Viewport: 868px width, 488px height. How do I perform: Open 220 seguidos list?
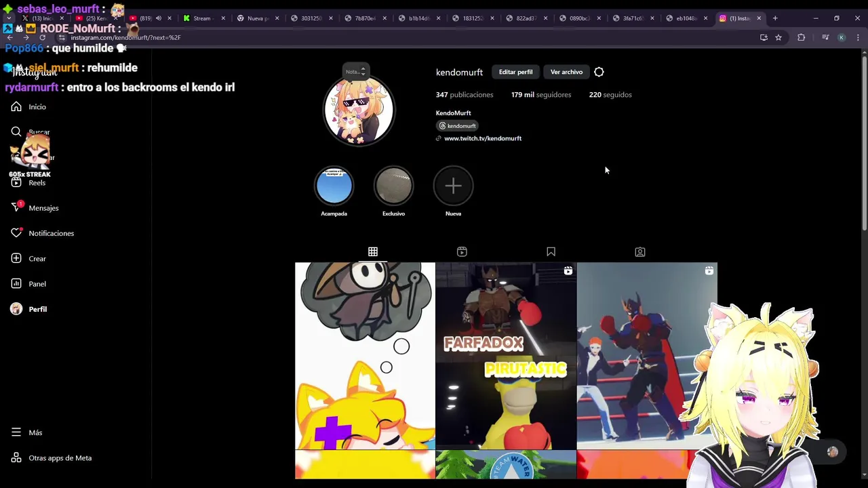point(610,95)
